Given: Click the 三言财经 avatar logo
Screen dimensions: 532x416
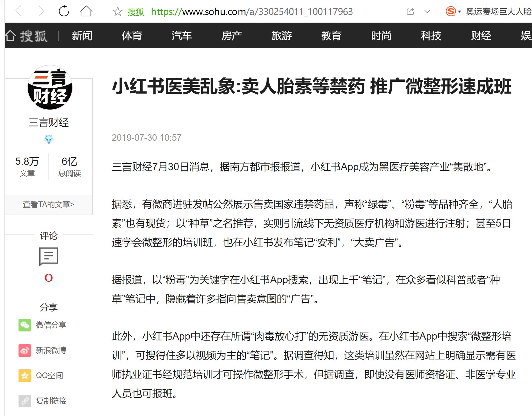Looking at the screenshot, I should [x=50, y=88].
